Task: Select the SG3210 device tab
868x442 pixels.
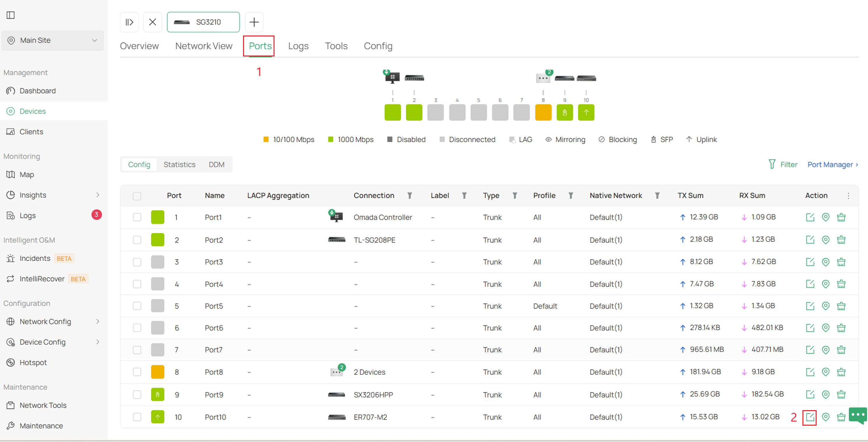Action: 203,22
